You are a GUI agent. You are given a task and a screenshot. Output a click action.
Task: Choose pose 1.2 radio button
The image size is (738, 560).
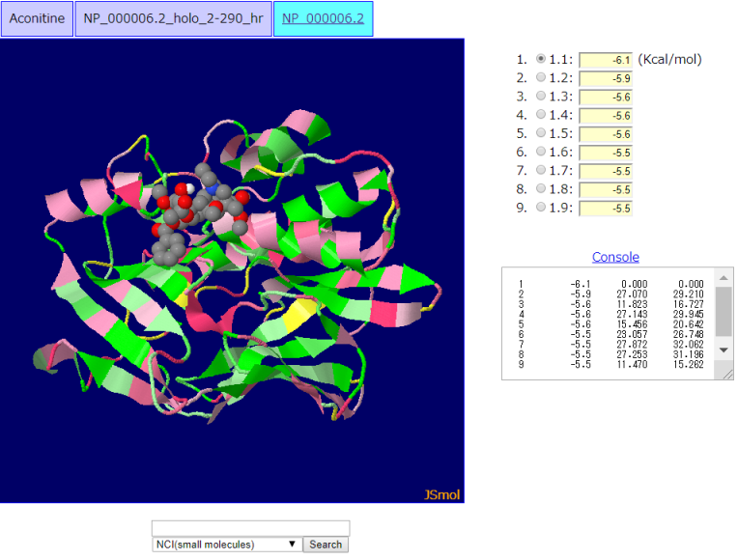(x=541, y=77)
